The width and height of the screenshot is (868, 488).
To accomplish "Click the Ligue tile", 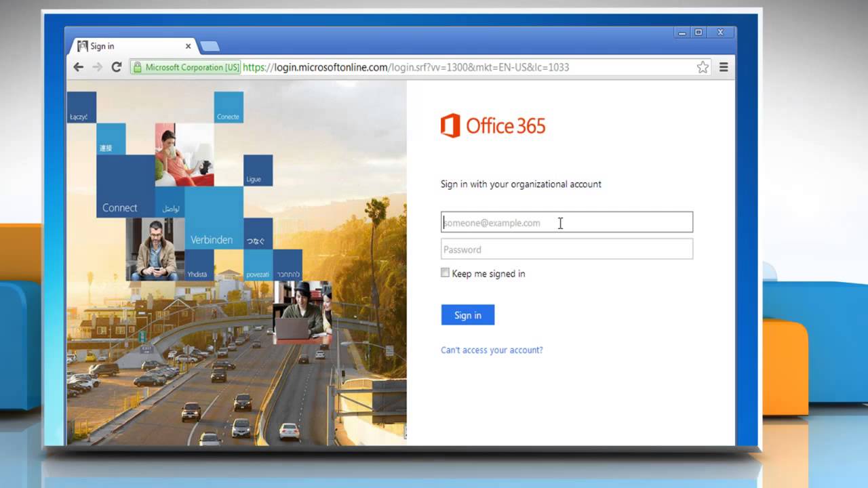I will tap(258, 171).
